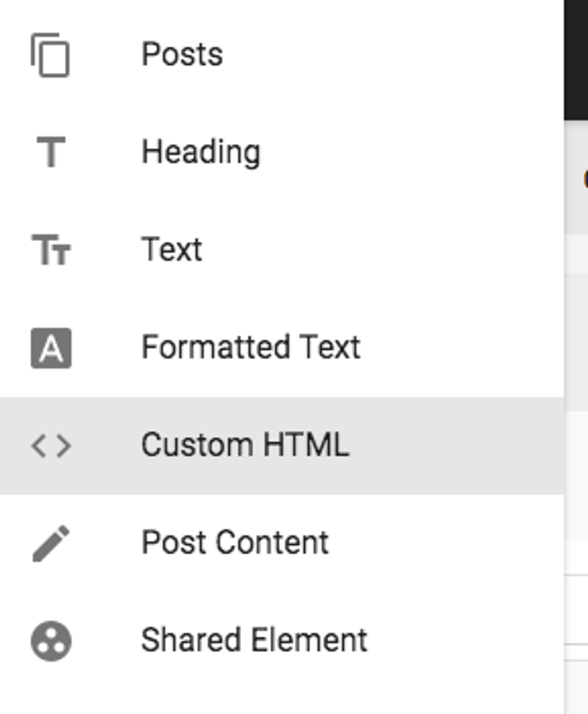Click blank row area beside Shared Element

click(x=468, y=640)
